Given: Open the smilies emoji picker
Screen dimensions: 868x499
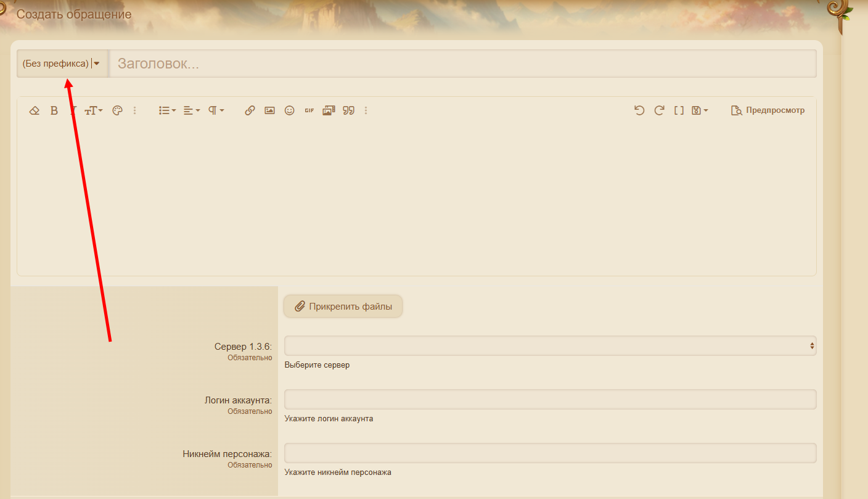Looking at the screenshot, I should click(289, 110).
